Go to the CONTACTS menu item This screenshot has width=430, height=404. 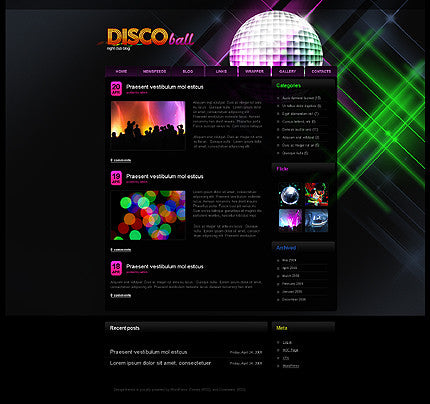click(321, 71)
